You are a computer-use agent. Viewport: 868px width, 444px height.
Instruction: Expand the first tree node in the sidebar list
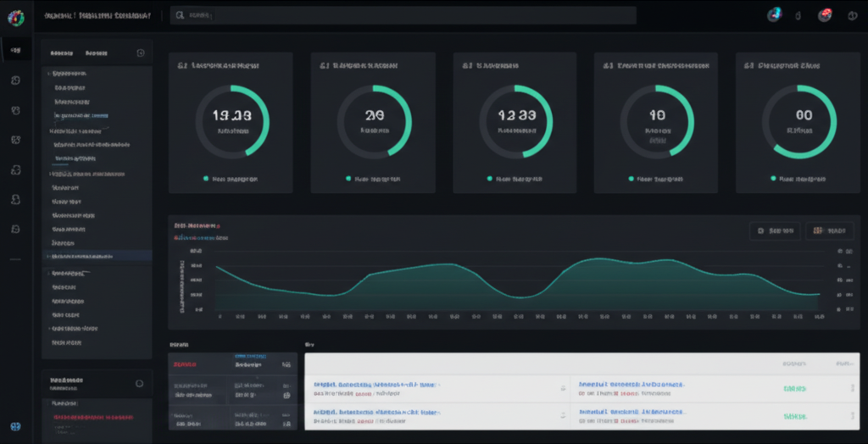click(48, 73)
